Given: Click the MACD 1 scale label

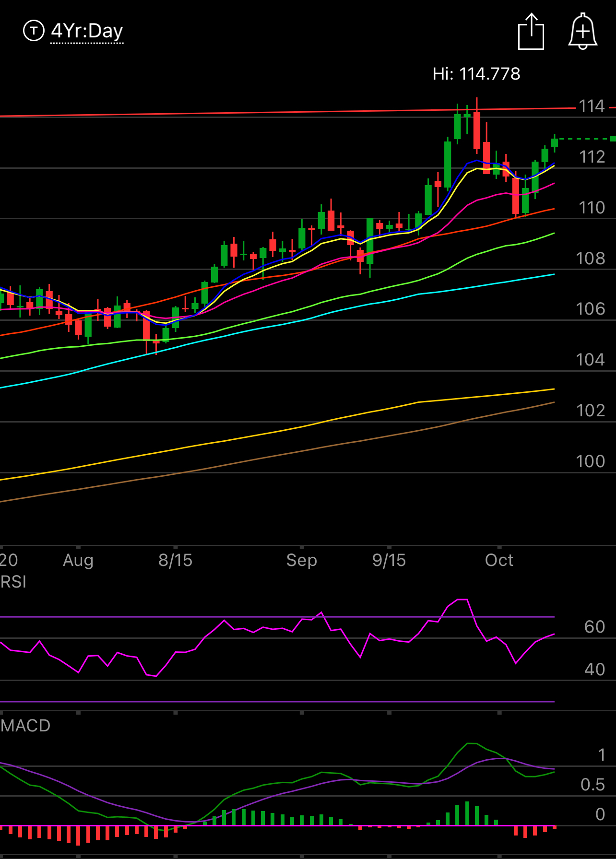Looking at the screenshot, I should point(602,755).
